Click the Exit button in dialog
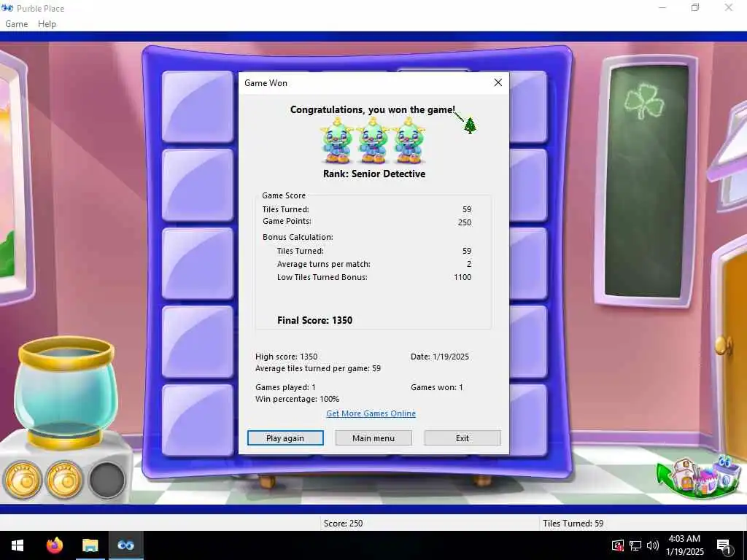 click(x=462, y=438)
